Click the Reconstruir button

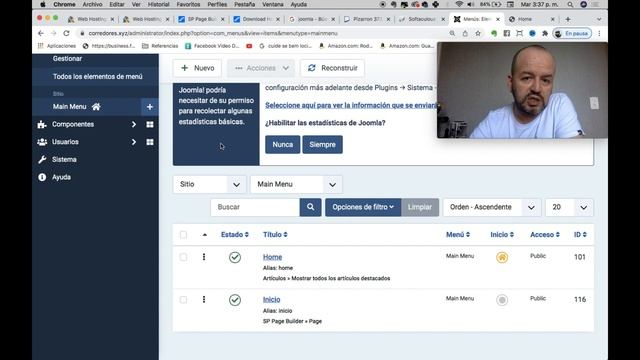tap(332, 68)
